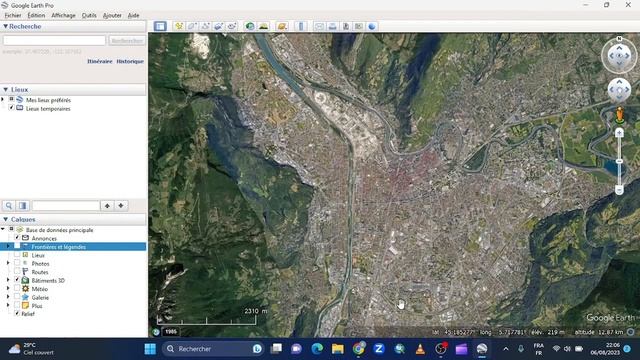
Task: Open the blue globe Earth icon
Action: coord(372,26)
